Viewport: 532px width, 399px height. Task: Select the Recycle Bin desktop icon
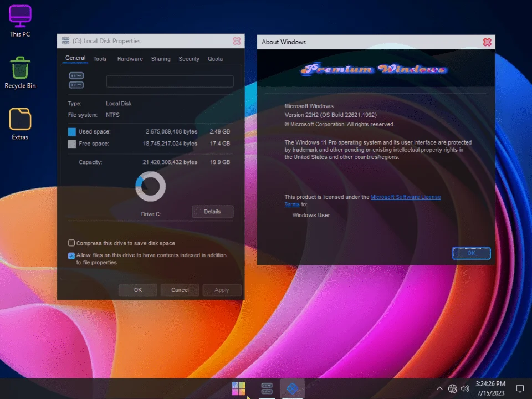(20, 73)
